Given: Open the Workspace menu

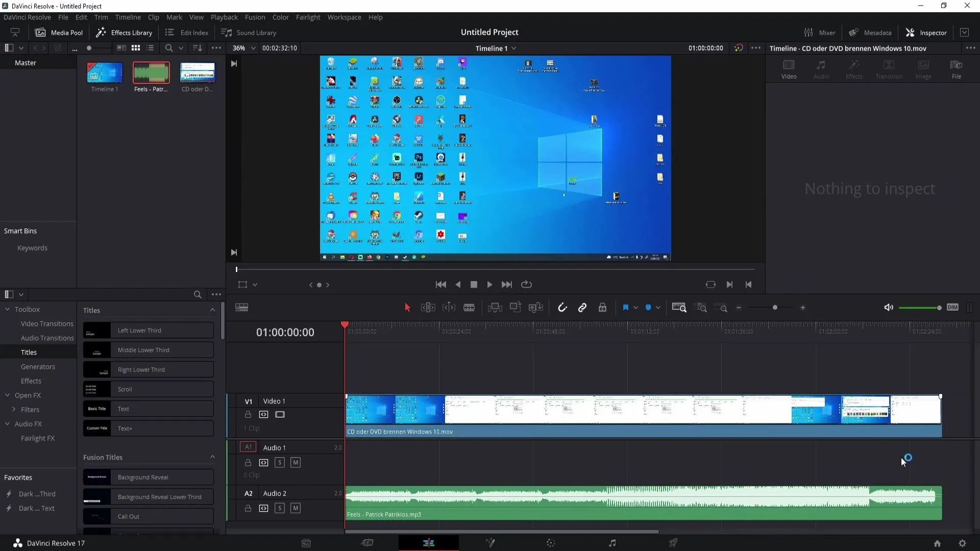Looking at the screenshot, I should (x=344, y=17).
